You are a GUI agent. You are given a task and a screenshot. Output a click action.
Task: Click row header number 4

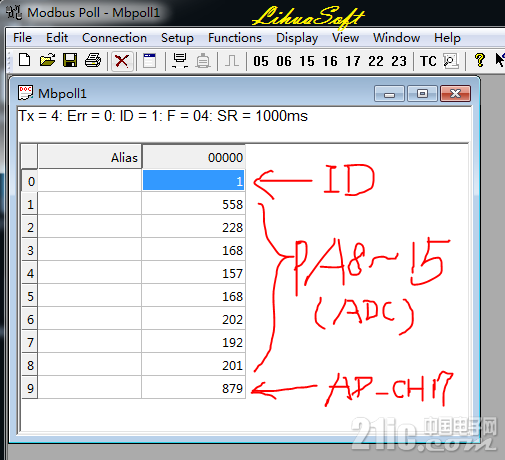tap(30, 273)
